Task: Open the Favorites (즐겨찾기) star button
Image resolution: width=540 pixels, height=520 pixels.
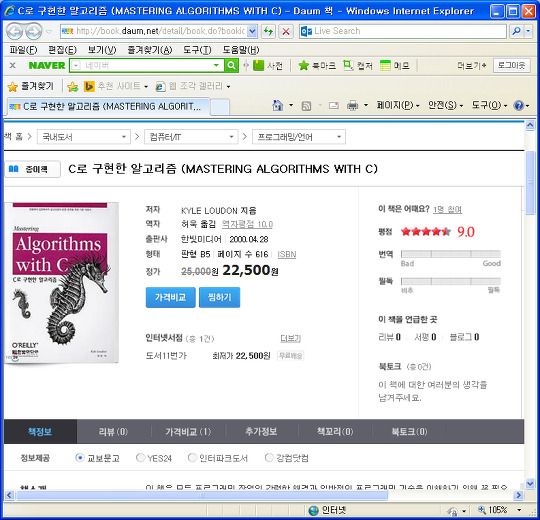Action: pyautogui.click(x=30, y=86)
